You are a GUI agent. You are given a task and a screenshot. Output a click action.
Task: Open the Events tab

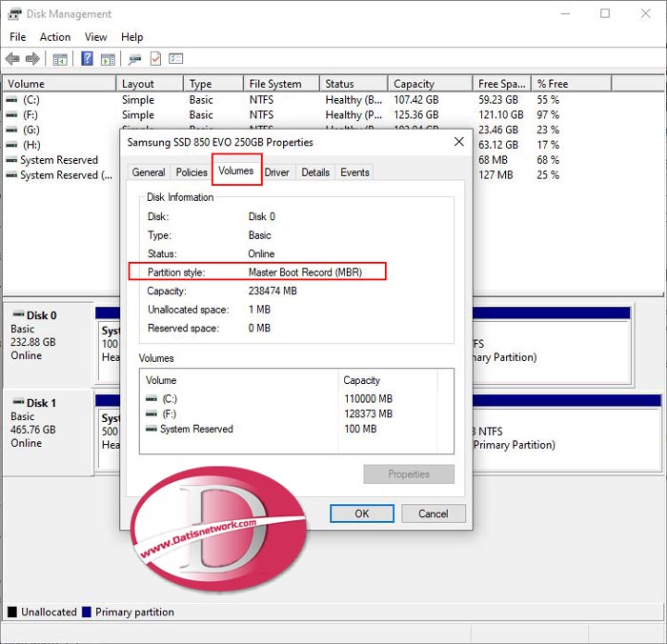click(354, 172)
